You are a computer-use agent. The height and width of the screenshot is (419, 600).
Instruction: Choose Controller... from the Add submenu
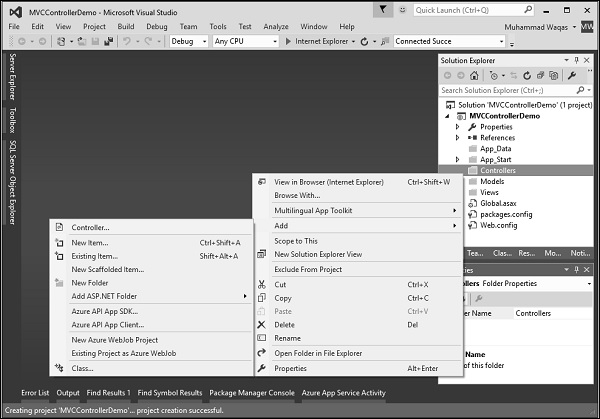pyautogui.click(x=151, y=227)
